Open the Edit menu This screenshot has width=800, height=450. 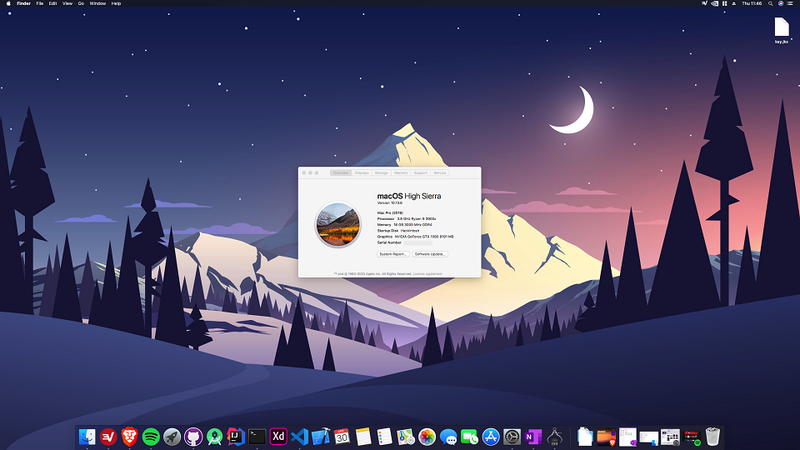click(53, 4)
